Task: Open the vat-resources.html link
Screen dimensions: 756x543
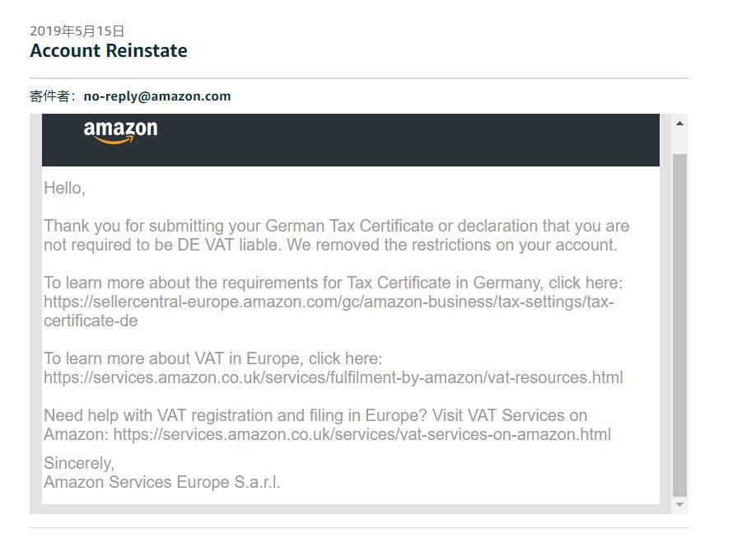Action: (x=333, y=378)
